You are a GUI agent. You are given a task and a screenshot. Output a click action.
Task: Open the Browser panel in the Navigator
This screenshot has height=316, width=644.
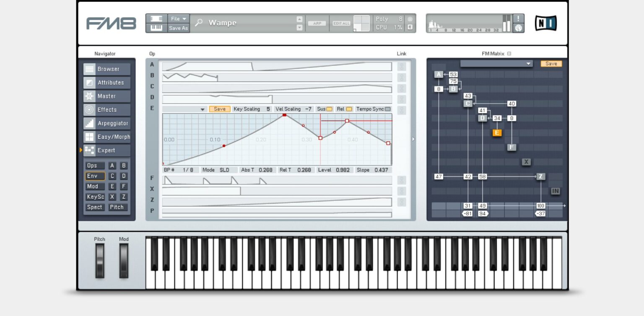[x=107, y=69]
